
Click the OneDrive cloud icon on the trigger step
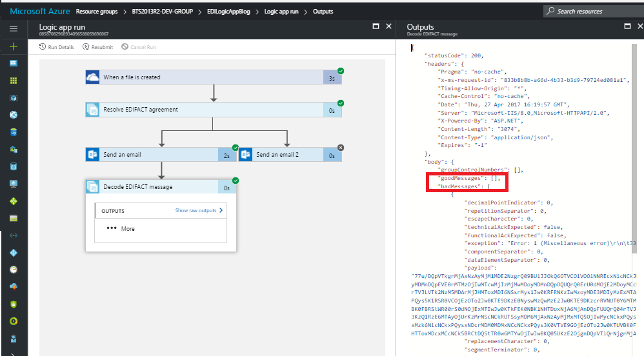[x=92, y=77]
